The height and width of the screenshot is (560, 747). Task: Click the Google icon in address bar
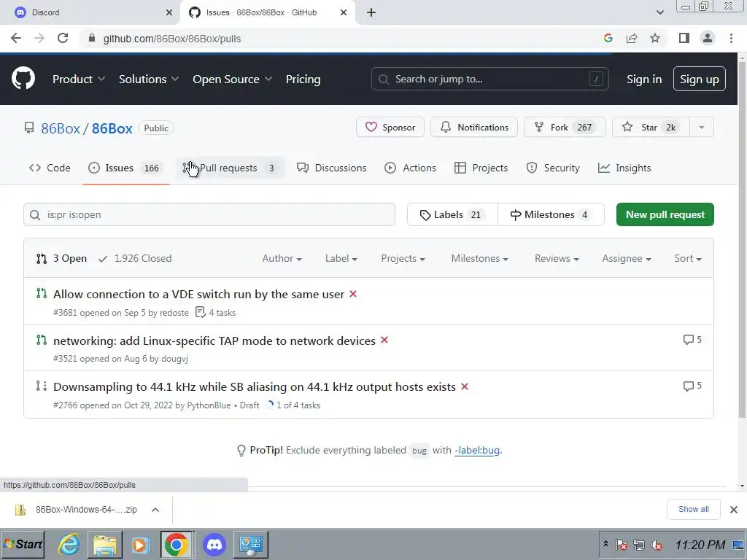608,38
